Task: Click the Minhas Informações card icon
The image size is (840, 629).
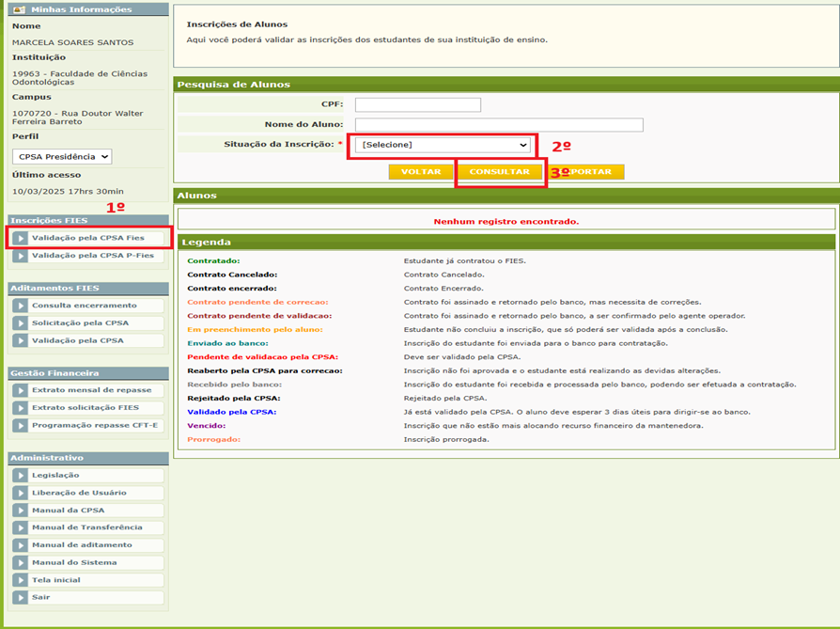Action: tap(18, 9)
